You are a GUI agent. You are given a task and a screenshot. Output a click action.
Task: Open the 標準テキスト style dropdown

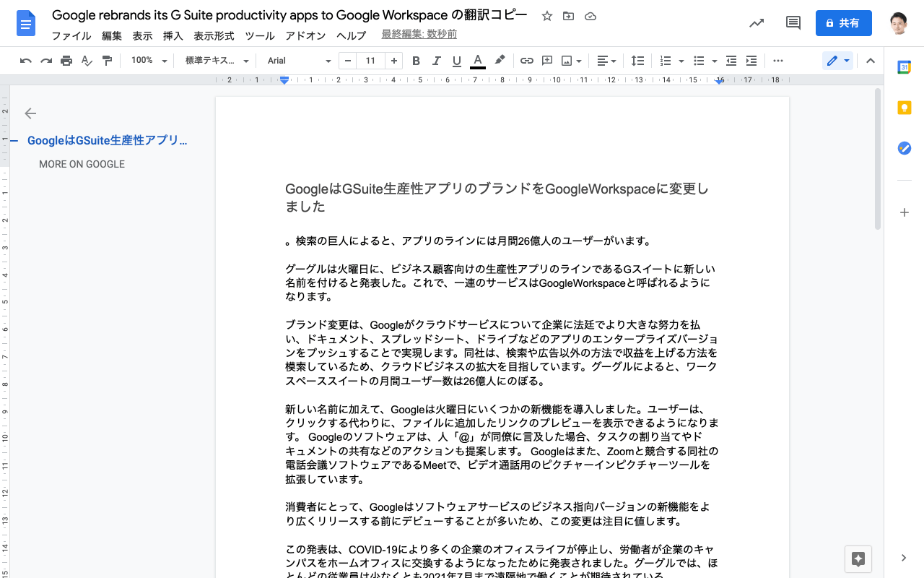[217, 61]
